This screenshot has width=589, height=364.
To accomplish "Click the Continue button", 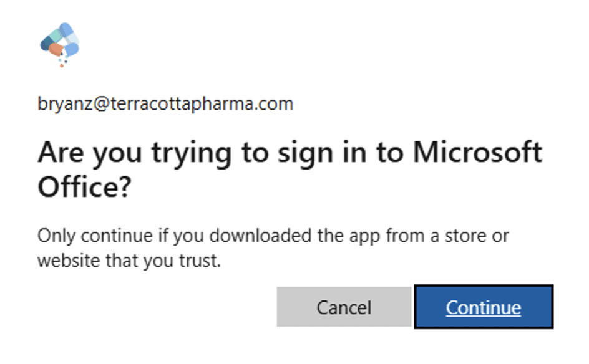I will (483, 307).
